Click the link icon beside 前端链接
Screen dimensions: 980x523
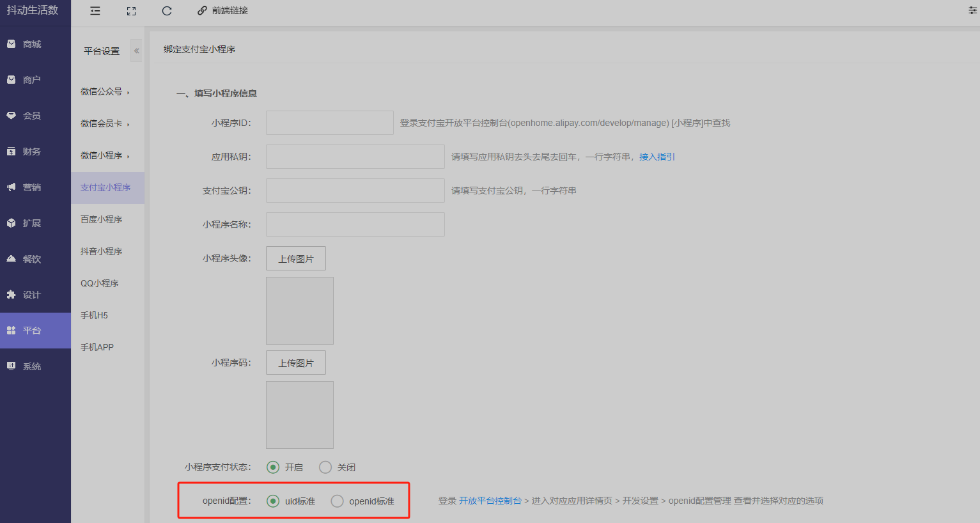(202, 11)
